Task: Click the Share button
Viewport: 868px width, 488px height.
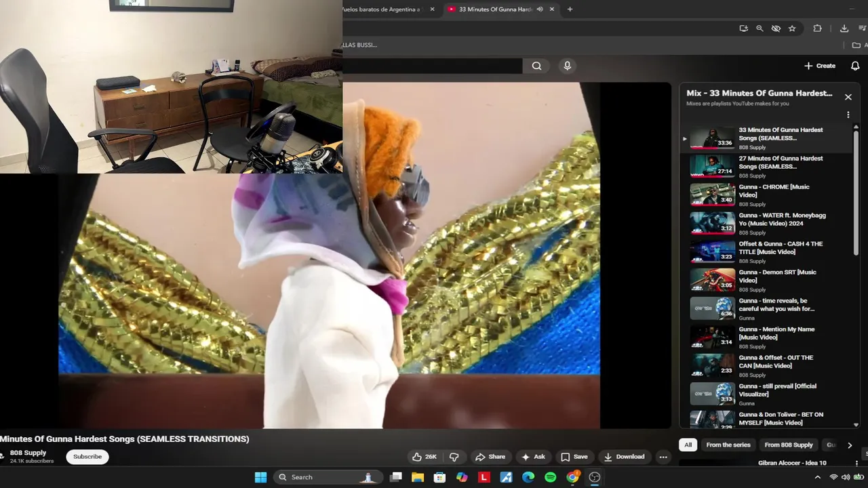Action: coord(490,457)
